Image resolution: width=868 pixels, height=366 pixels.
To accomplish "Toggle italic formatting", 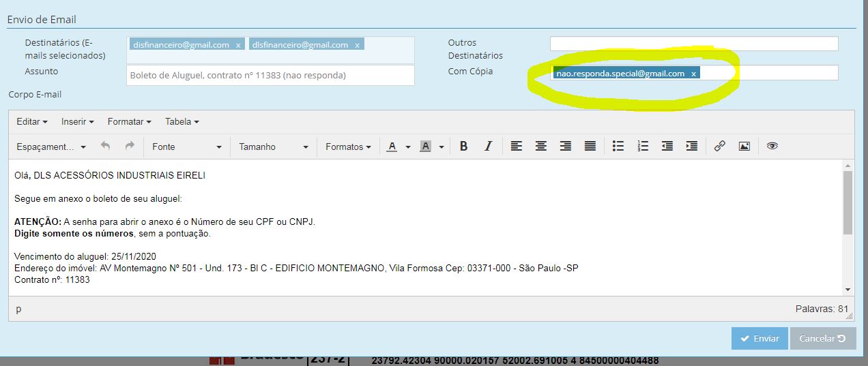I will pyautogui.click(x=488, y=146).
